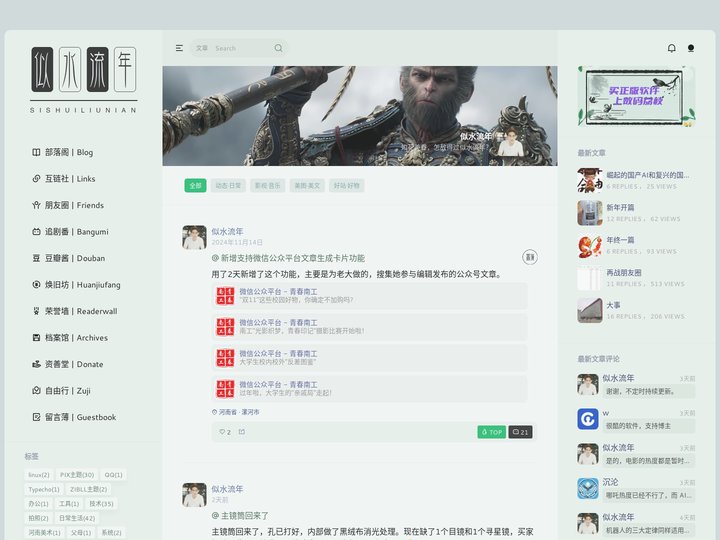Screen dimensions: 720x540
Task: Switch to 好站·好物 tab
Action: [x=347, y=186]
